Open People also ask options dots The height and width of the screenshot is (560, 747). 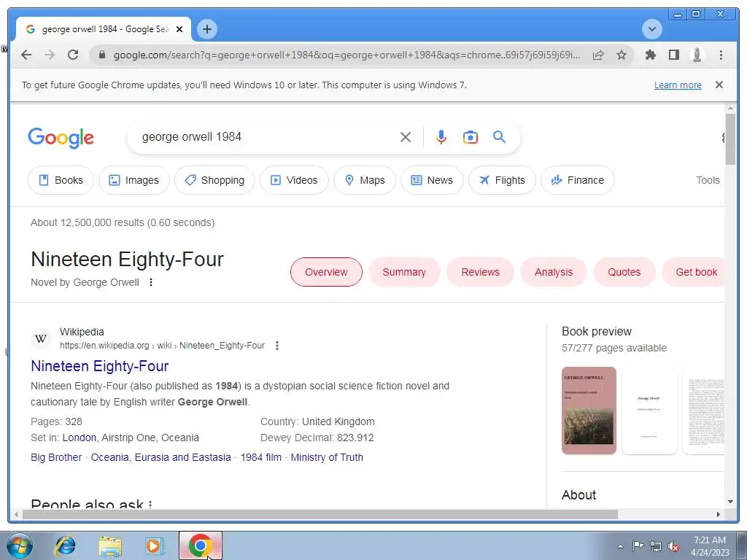click(x=150, y=505)
